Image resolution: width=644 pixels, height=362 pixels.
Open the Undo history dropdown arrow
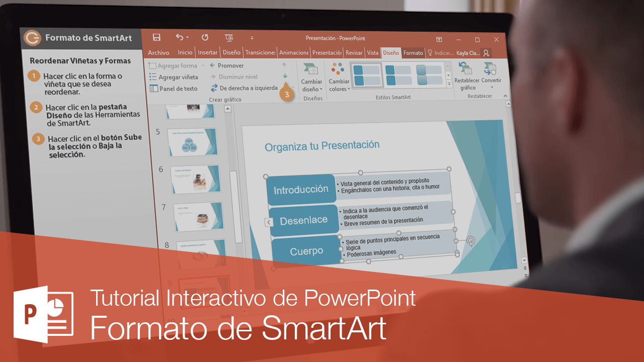pos(188,38)
